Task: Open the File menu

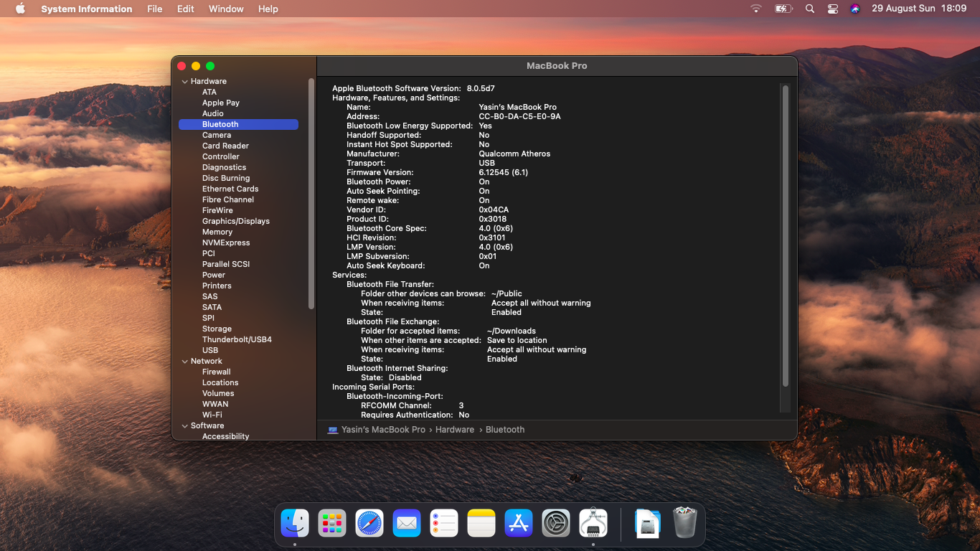Action: (x=154, y=9)
